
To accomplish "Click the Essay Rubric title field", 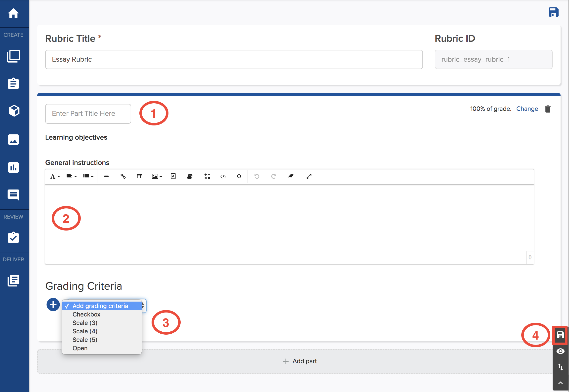I will [x=234, y=59].
